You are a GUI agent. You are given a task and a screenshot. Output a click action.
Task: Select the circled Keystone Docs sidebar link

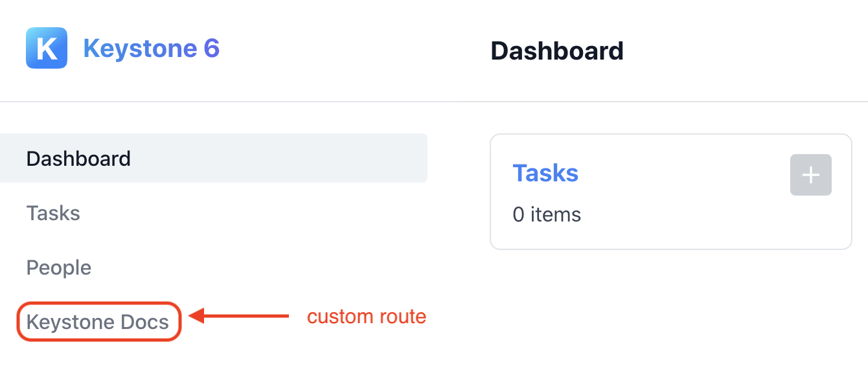tap(98, 321)
